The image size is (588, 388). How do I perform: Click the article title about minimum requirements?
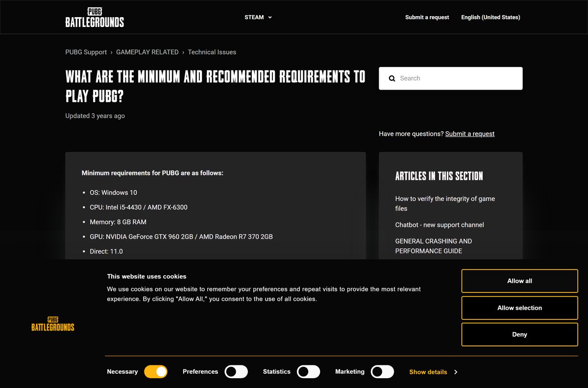pyautogui.click(x=216, y=86)
